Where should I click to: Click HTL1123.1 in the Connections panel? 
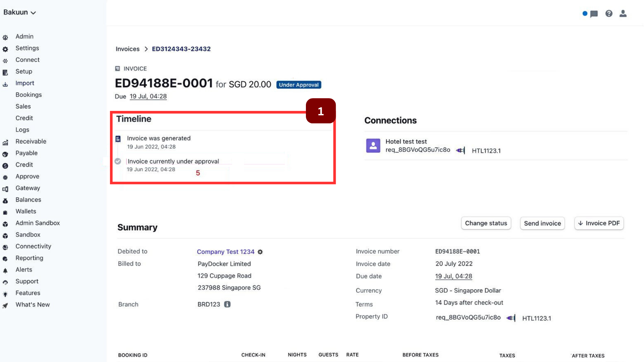(486, 151)
